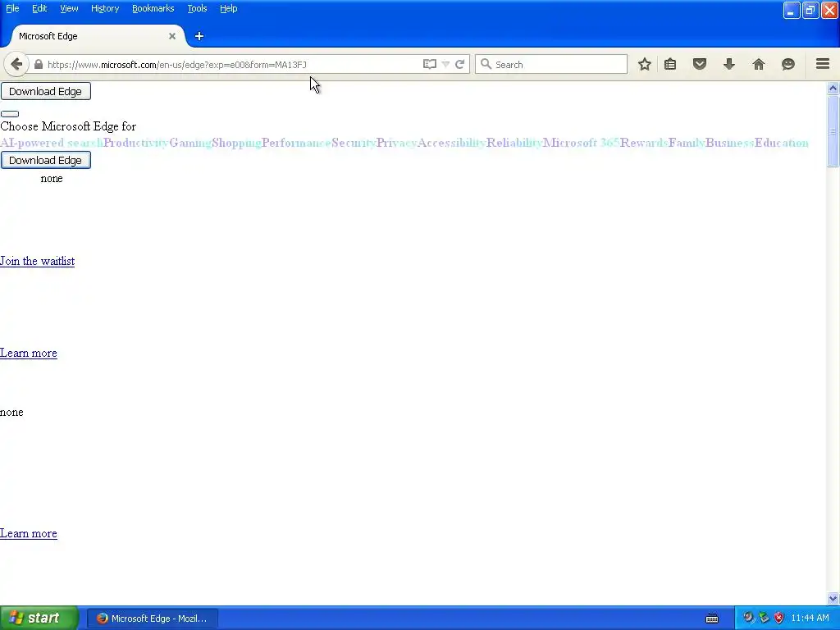Click the network tray icon

764,619
